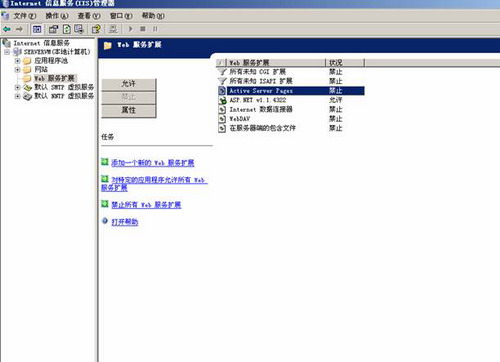Click the 属性 button
Screen dimensions: 500x362
[x=129, y=111]
